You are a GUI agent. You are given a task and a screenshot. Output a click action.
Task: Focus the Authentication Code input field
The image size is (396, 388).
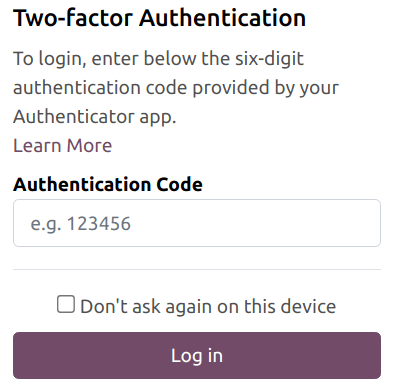pyautogui.click(x=197, y=223)
